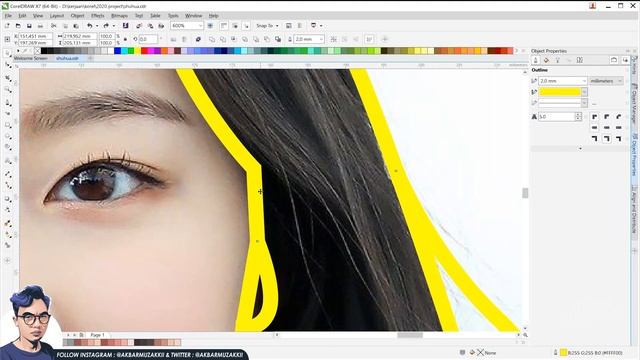Select the centered outline position option

pos(607,139)
